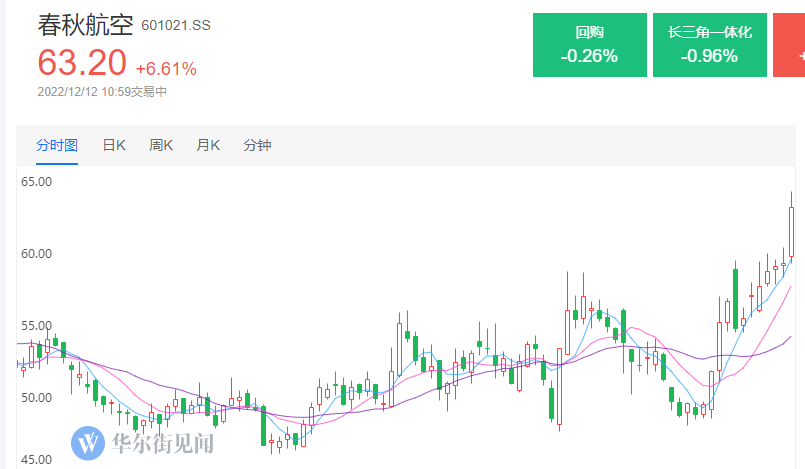Screen dimensions: 805x469
Task: Open the 周K chart tab
Action: pyautogui.click(x=161, y=145)
